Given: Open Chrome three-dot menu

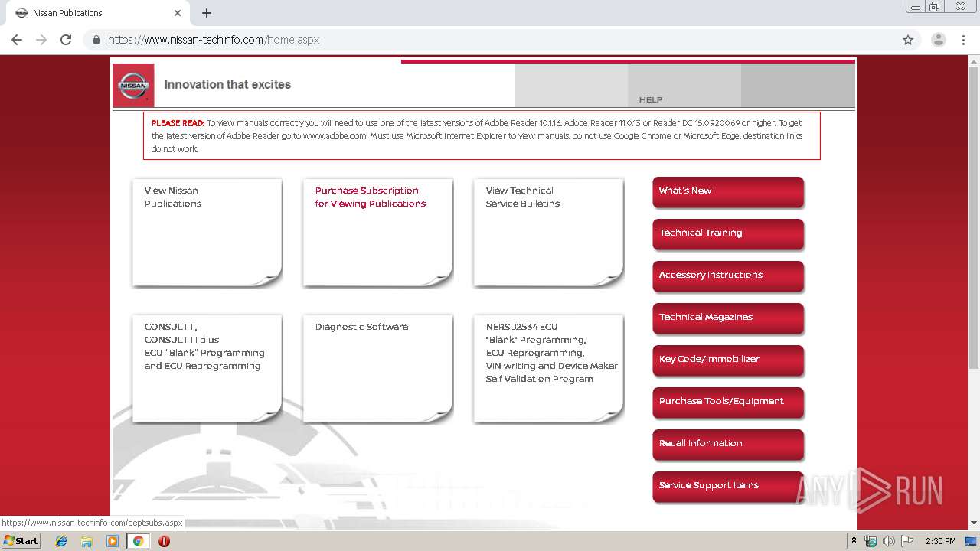Looking at the screenshot, I should [x=963, y=40].
